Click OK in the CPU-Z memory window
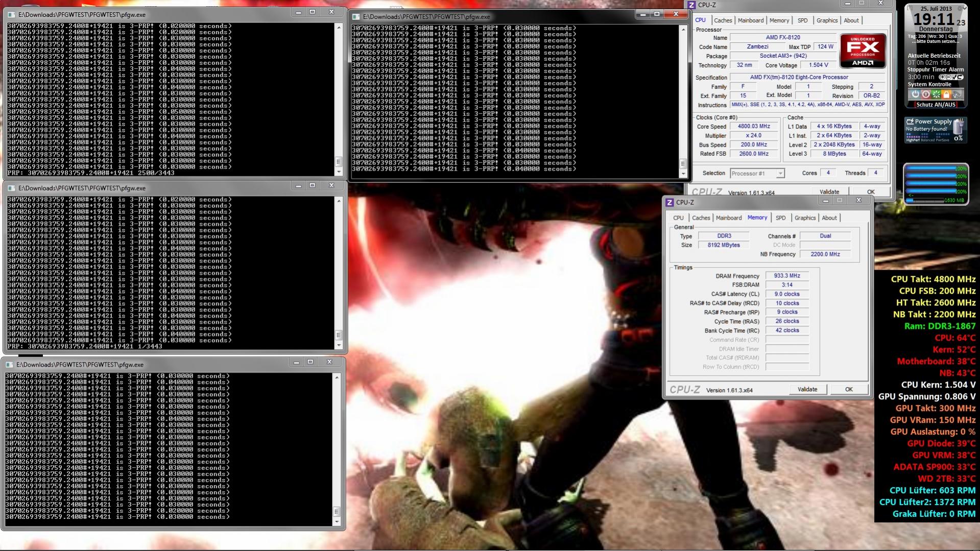Screen dimensions: 980x551 [x=849, y=390]
